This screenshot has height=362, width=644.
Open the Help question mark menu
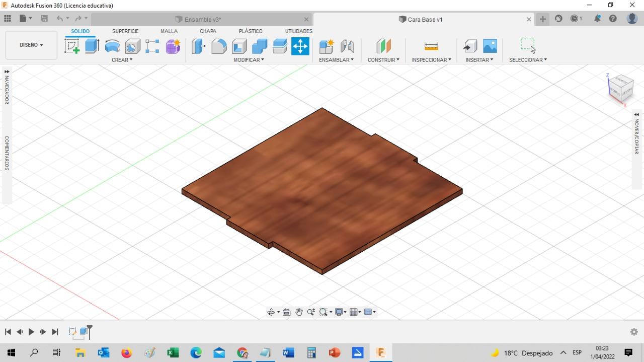(x=613, y=19)
